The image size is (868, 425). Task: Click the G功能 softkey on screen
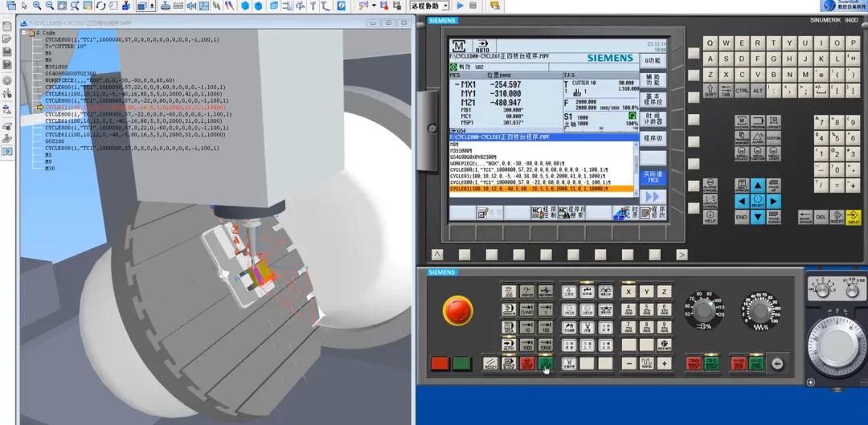coord(653,60)
